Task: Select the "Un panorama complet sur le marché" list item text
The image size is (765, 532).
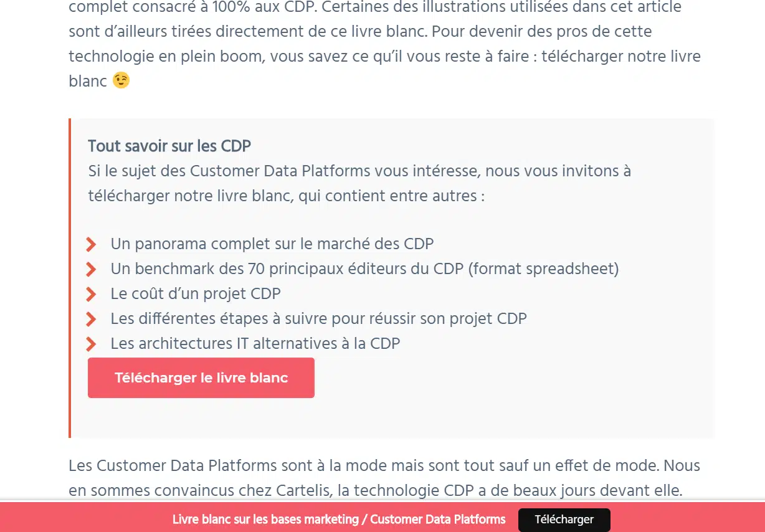Action: tap(272, 244)
